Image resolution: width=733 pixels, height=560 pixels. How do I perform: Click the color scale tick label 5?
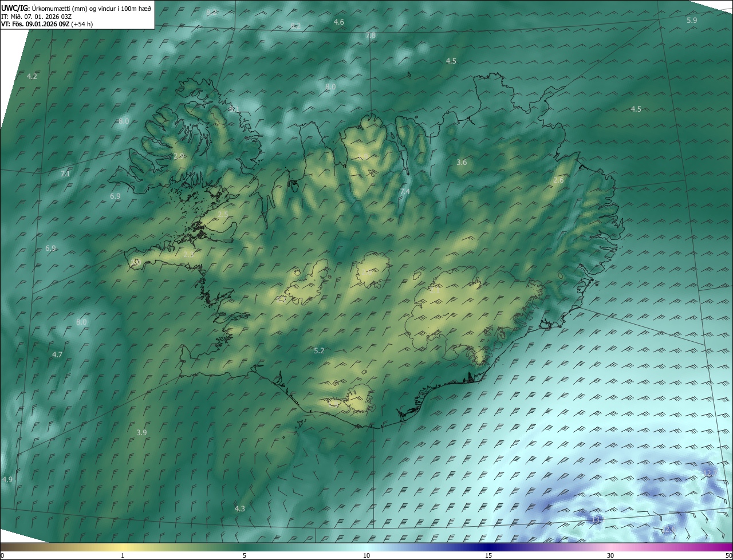coord(245,555)
